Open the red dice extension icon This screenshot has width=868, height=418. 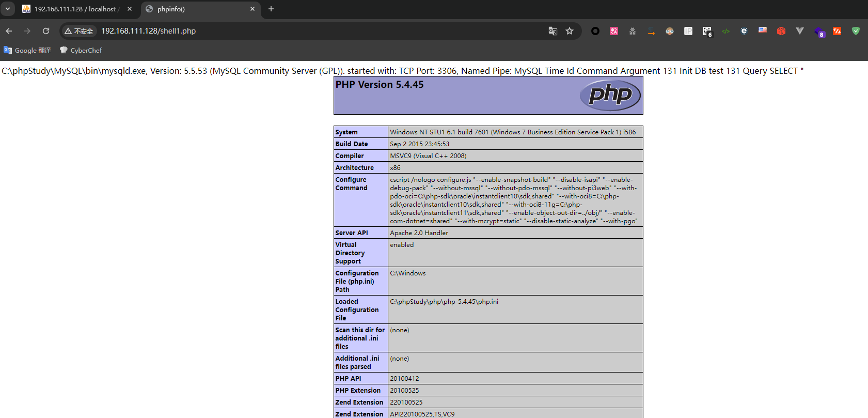tap(781, 31)
